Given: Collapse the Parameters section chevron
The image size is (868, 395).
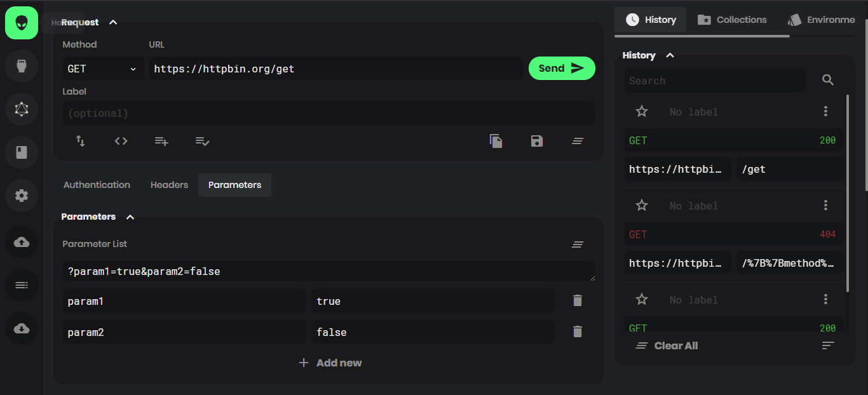Looking at the screenshot, I should tap(130, 217).
